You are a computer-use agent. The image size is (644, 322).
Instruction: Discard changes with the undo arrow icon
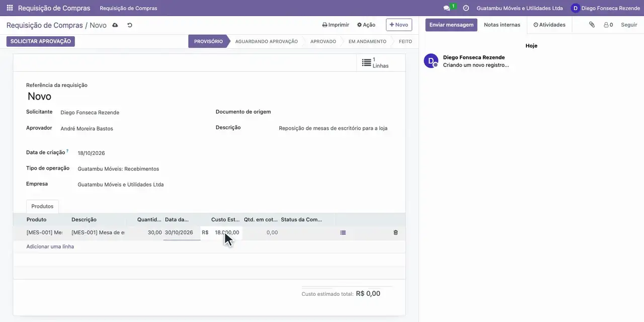[x=130, y=25]
